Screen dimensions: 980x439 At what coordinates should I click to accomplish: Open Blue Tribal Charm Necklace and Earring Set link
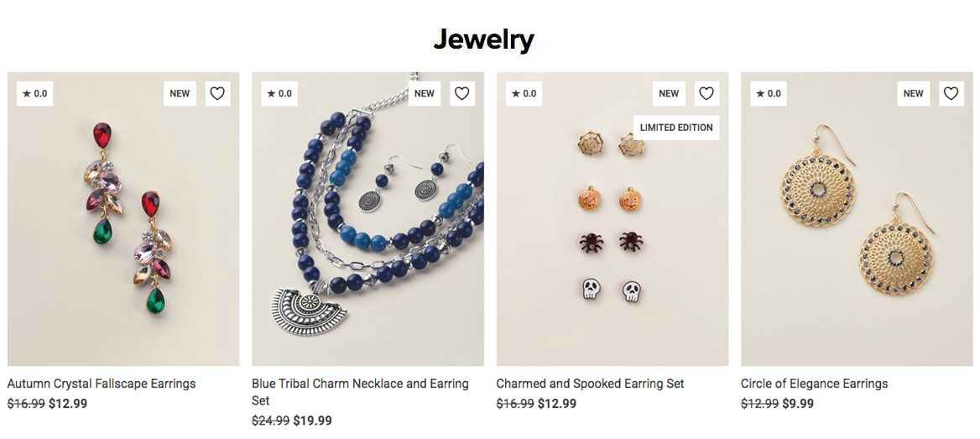click(x=360, y=384)
